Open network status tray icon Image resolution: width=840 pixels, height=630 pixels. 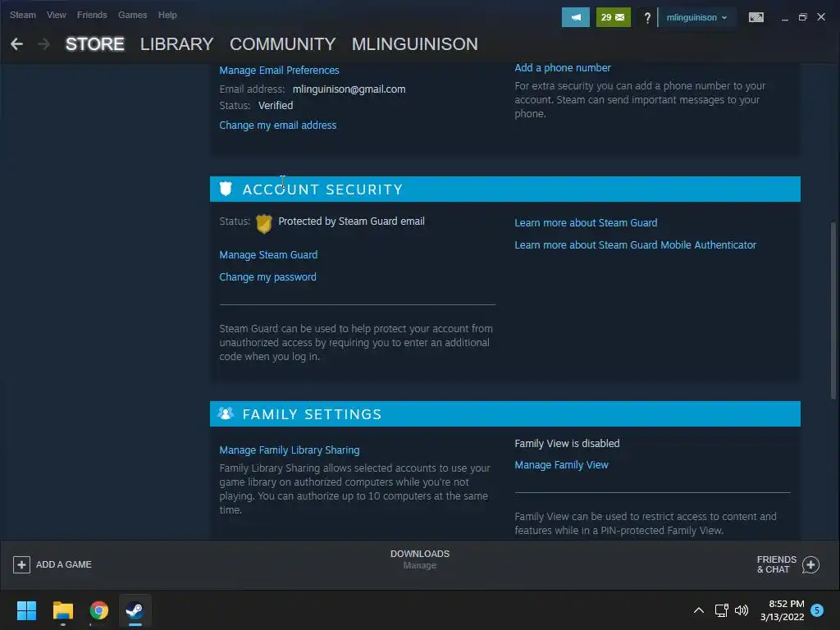pos(721,610)
